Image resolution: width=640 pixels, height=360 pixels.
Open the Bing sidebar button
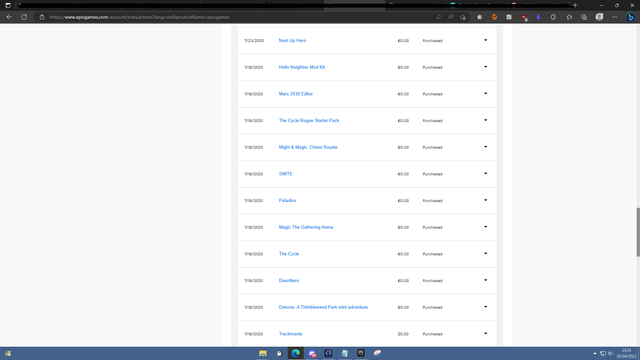click(631, 17)
